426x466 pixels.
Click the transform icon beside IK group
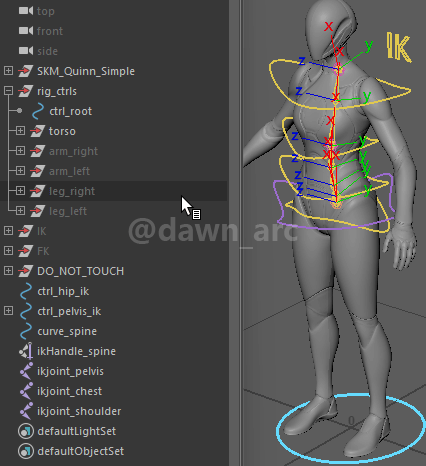pos(25,231)
